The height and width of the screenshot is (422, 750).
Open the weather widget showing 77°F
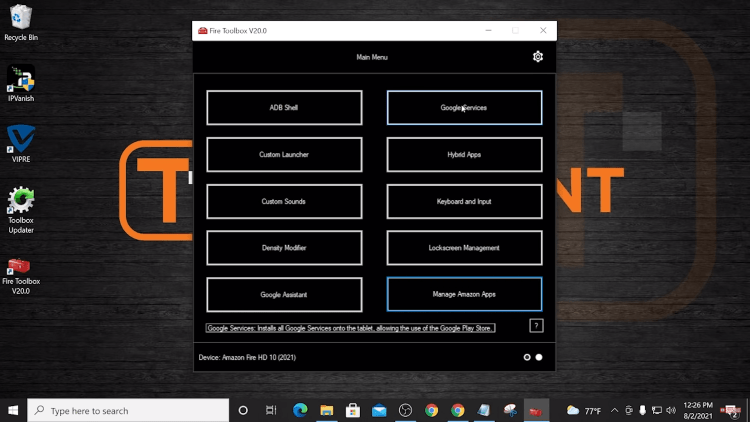pos(584,411)
